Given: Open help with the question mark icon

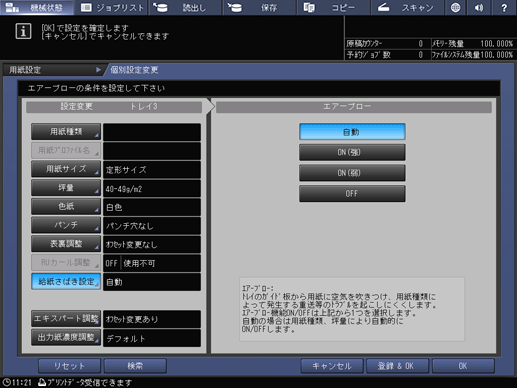Looking at the screenshot, I should pyautogui.click(x=504, y=7).
